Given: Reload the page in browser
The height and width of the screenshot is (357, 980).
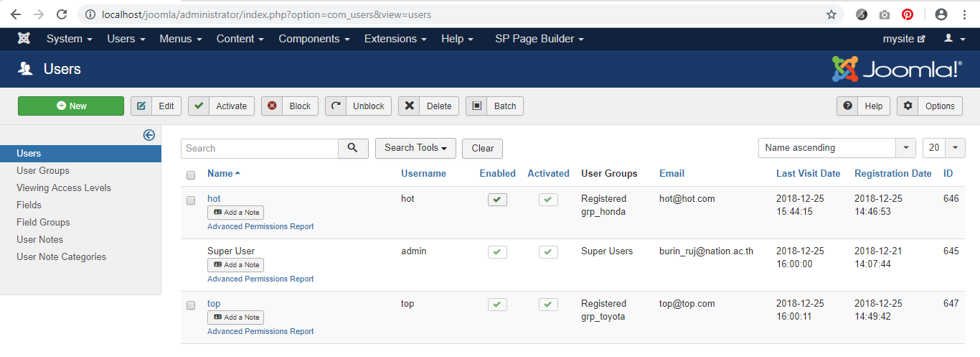Looking at the screenshot, I should coord(62,14).
